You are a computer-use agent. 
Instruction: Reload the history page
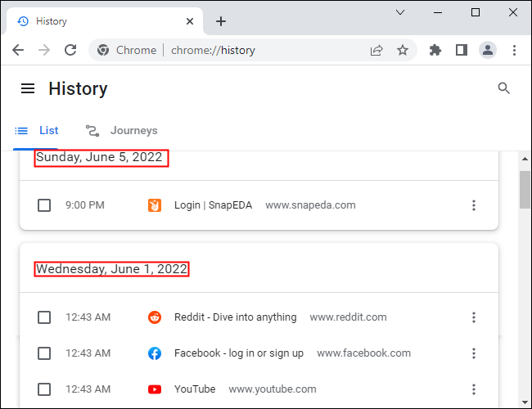point(70,50)
